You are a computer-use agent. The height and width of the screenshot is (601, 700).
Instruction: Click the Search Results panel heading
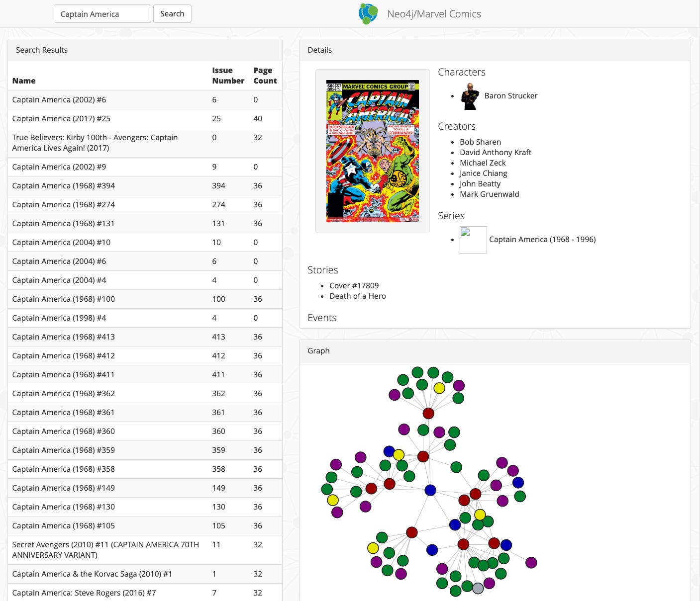42,50
